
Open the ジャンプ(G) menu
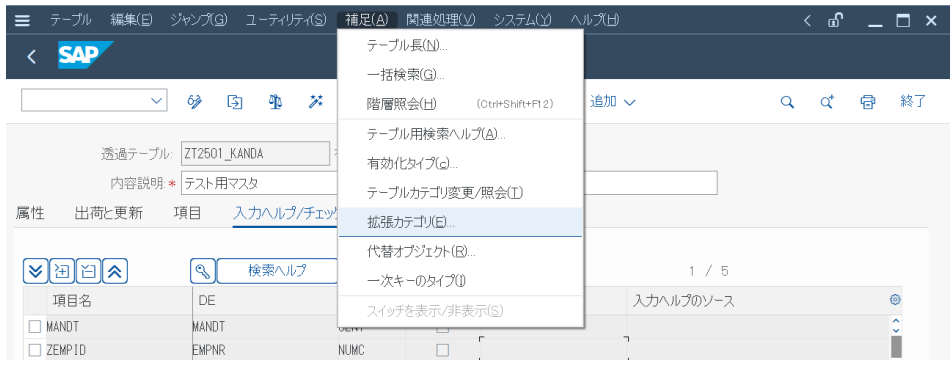tap(199, 20)
